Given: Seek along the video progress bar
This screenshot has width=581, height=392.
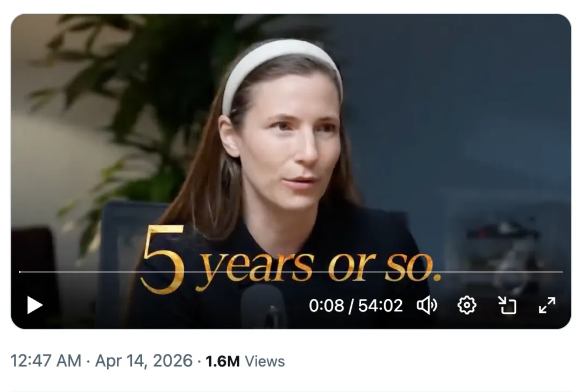Looking at the screenshot, I should tap(291, 272).
